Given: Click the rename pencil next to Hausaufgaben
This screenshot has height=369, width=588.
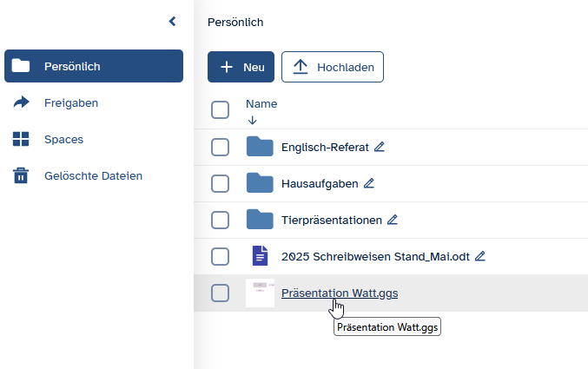Looking at the screenshot, I should point(368,183).
